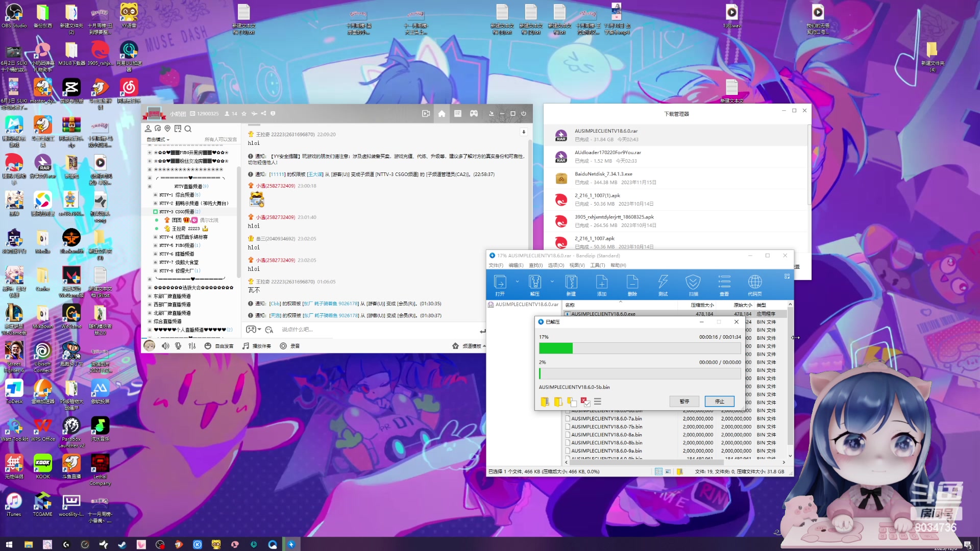
Task: Open File Explorer from the taskbar
Action: click(x=29, y=544)
